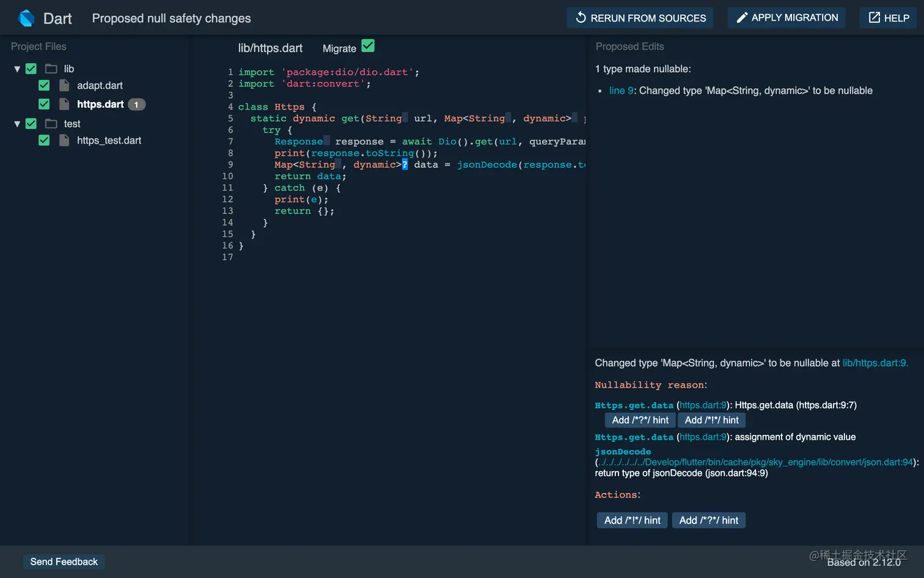Select the lib folder label
Viewport: 924px width, 578px height.
point(69,69)
